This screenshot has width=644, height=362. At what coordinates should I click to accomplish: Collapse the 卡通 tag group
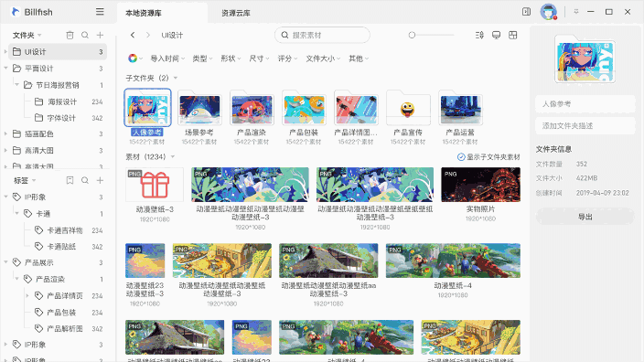coord(16,213)
